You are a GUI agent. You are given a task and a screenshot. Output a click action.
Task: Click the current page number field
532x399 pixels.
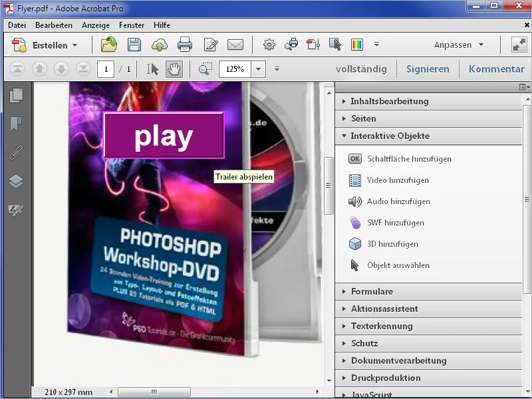106,69
